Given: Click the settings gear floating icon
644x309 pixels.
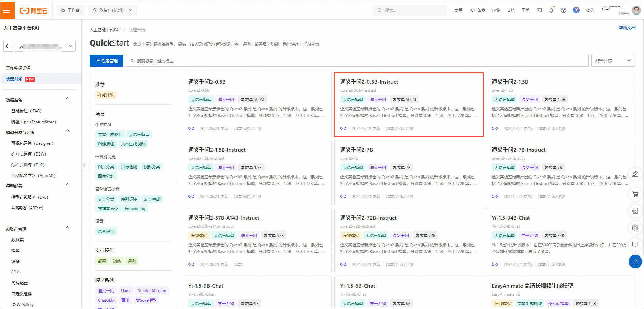Looking at the screenshot, I should pos(635,228).
